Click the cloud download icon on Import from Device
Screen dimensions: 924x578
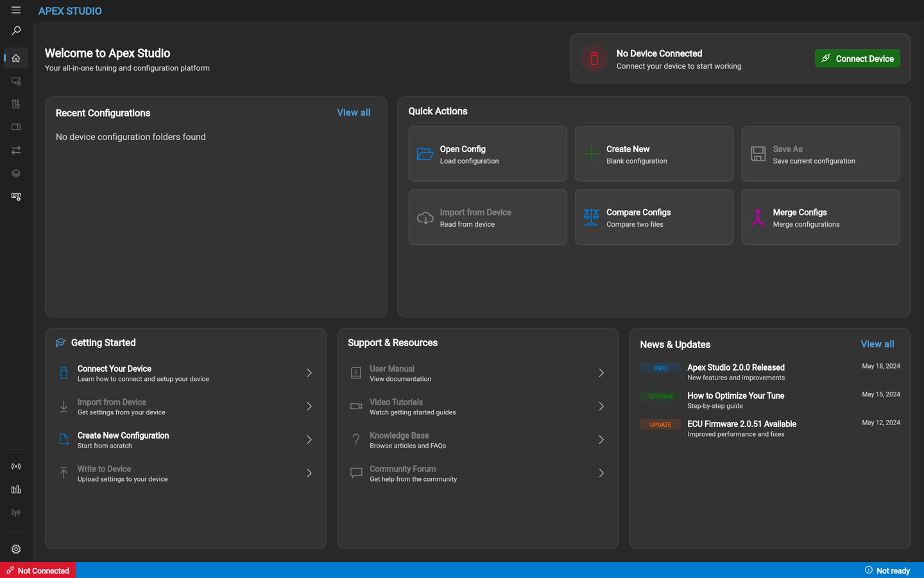(x=425, y=218)
